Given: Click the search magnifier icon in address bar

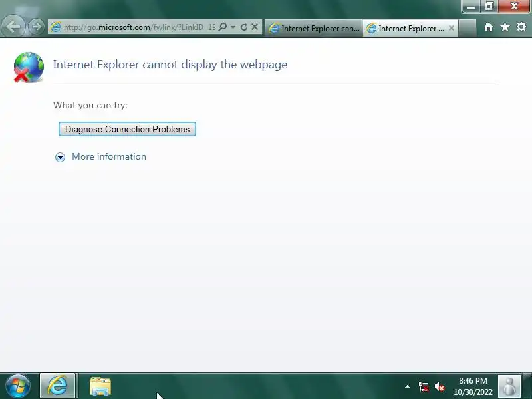Looking at the screenshot, I should pyautogui.click(x=223, y=27).
